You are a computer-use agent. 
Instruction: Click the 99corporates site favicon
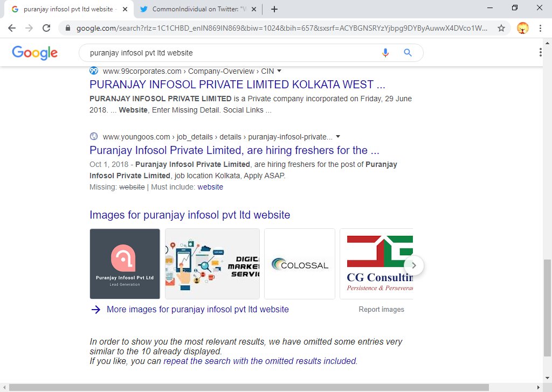[x=94, y=71]
